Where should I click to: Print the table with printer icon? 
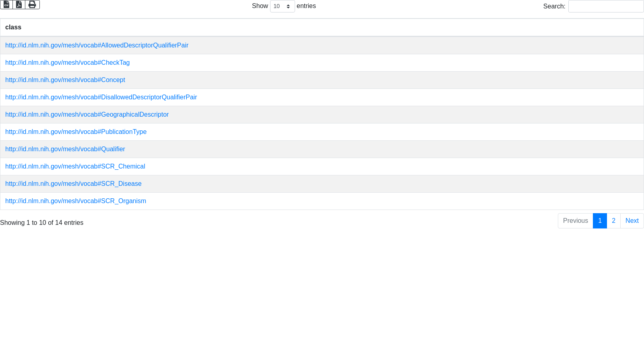point(32,4)
